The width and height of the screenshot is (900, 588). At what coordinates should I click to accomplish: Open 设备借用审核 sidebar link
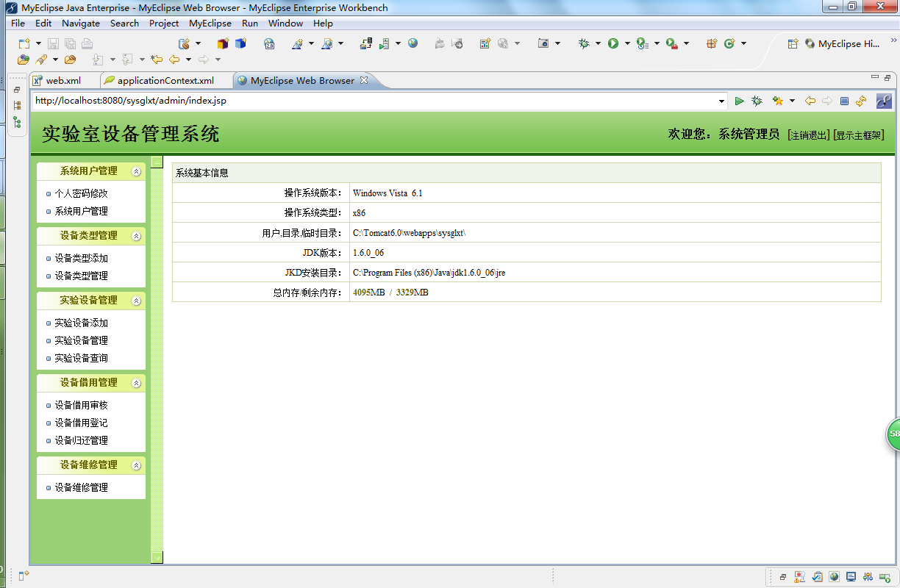(81, 405)
